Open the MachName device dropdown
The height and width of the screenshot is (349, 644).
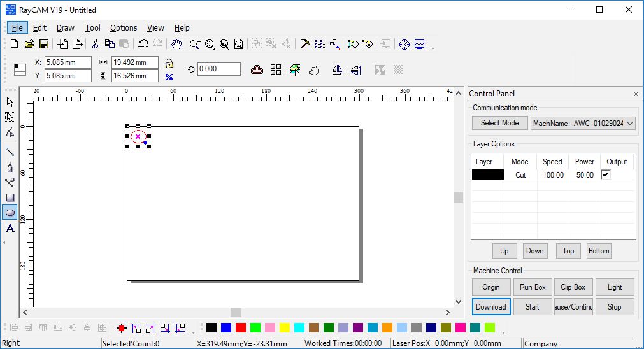click(583, 124)
